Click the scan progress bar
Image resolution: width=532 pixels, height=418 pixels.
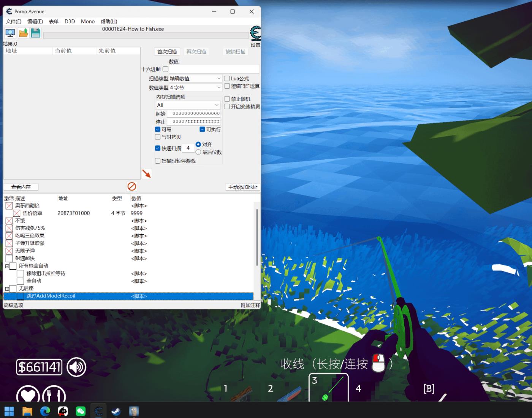pos(146,35)
